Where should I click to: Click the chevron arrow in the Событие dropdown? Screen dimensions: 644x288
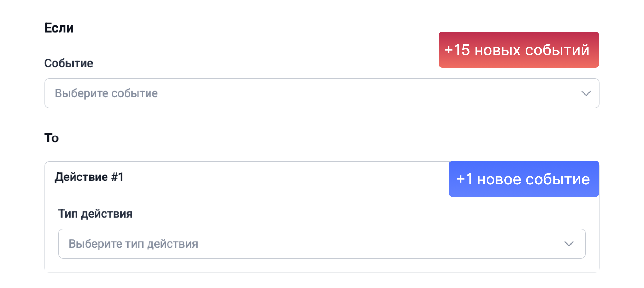click(x=586, y=93)
